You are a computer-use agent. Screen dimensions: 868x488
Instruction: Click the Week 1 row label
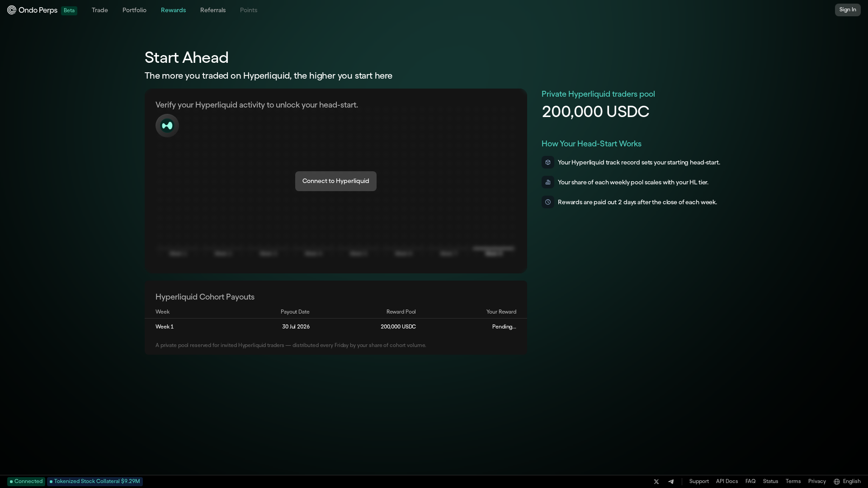pyautogui.click(x=165, y=327)
